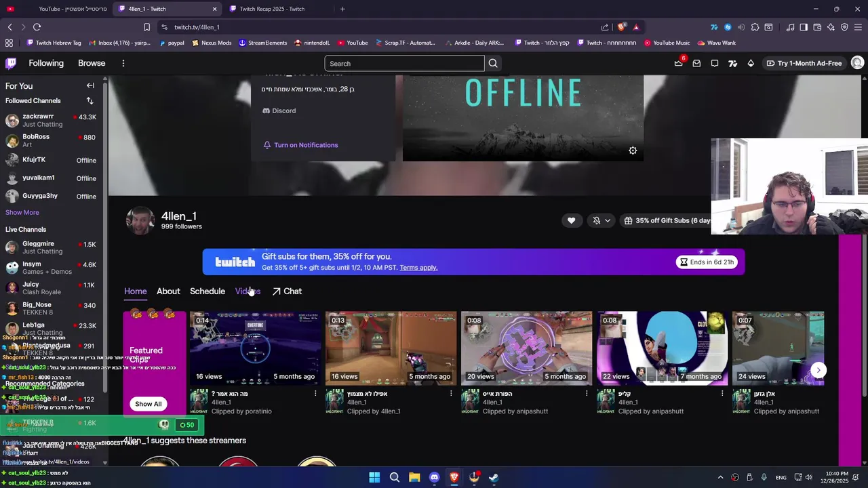Viewport: 868px width, 488px height.
Task: Click the search magnifier button
Action: pyautogui.click(x=493, y=64)
